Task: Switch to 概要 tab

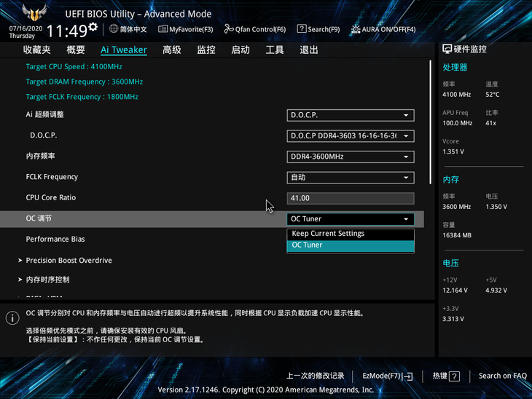Action: pos(76,50)
